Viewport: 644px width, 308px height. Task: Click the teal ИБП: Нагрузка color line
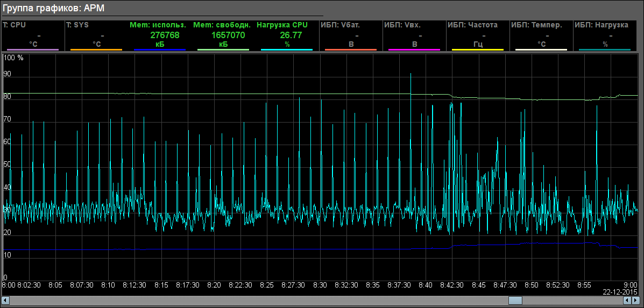click(605, 49)
